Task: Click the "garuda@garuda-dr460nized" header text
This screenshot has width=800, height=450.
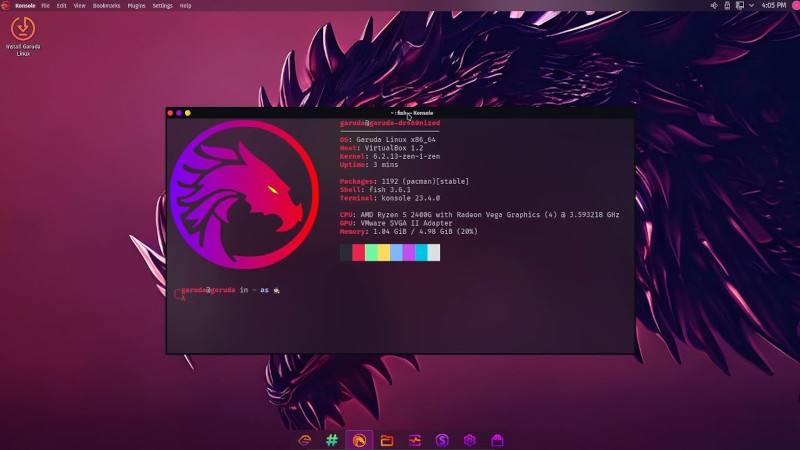Action: (x=390, y=123)
